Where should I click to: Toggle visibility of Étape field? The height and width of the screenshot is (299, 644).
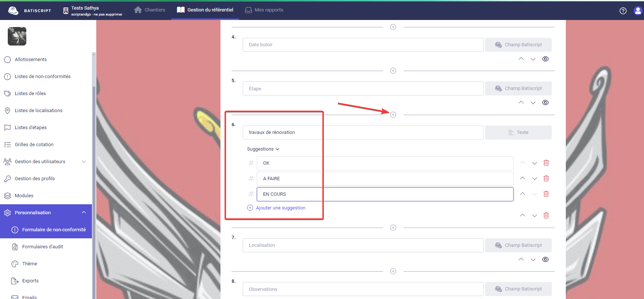(545, 103)
